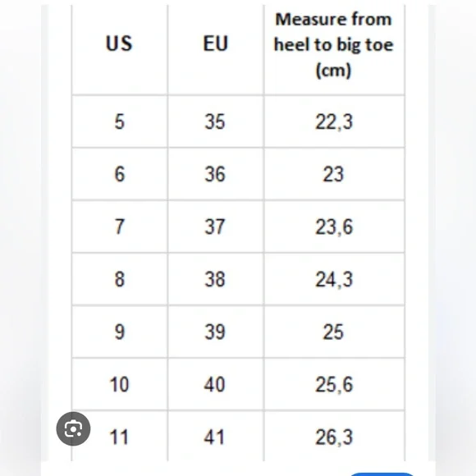Select EU size 36 cell
476x476 pixels.
pos(216,174)
